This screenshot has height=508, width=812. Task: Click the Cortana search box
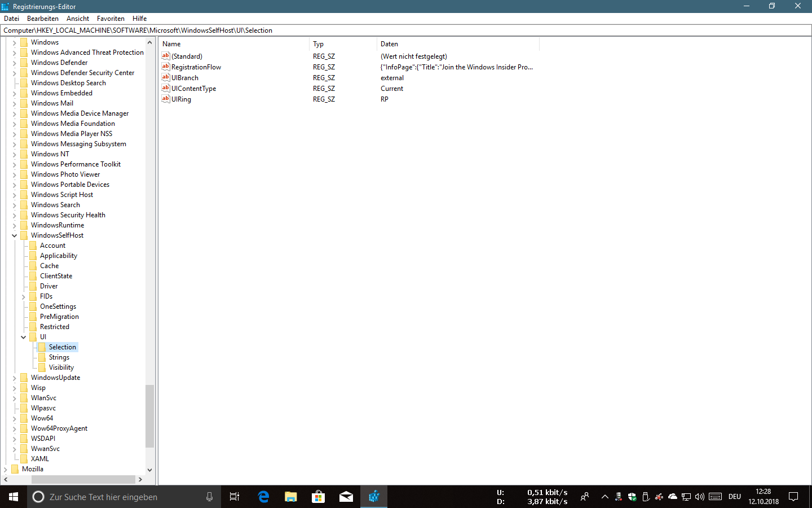coord(124,497)
